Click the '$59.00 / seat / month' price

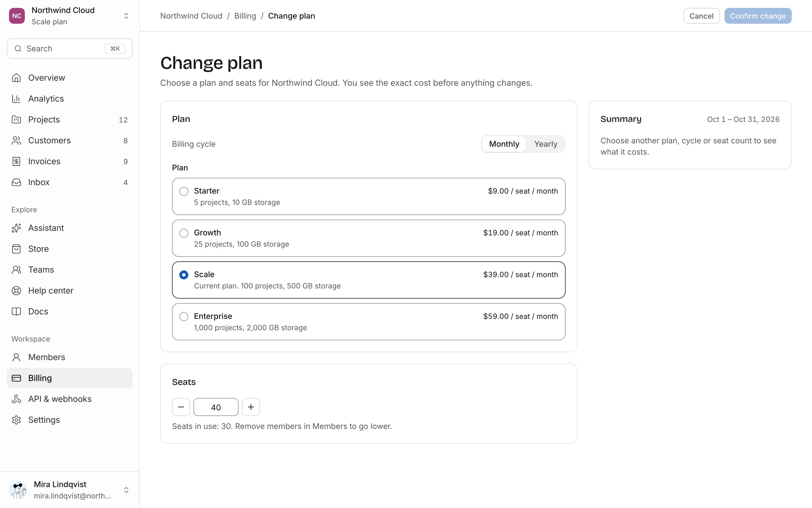[520, 316]
